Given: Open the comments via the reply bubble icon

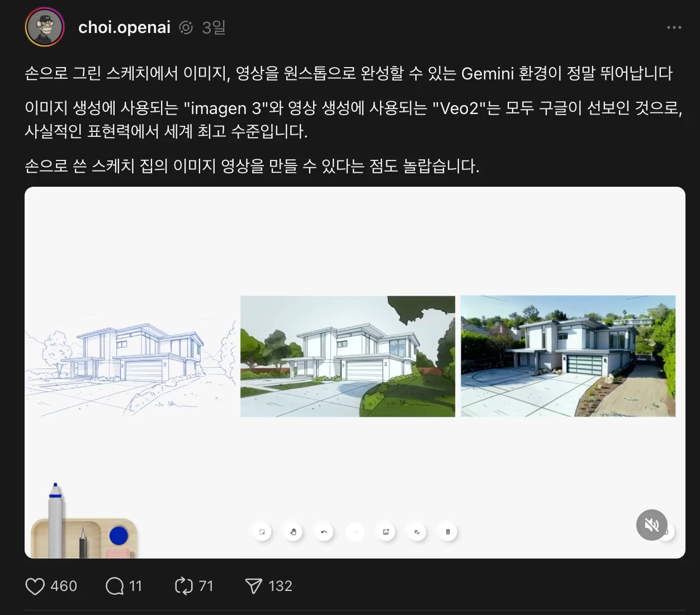Looking at the screenshot, I should point(115,586).
